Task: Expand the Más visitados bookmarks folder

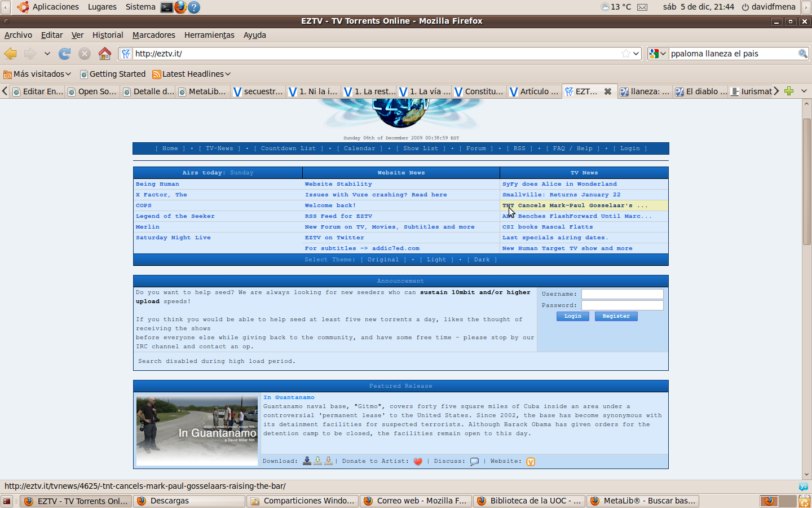Action: click(x=37, y=74)
